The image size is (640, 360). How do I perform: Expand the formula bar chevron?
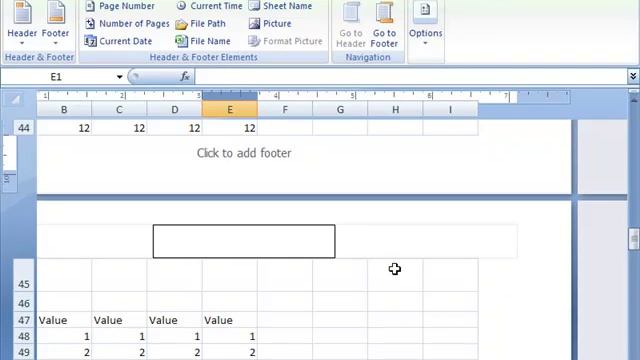[633, 76]
